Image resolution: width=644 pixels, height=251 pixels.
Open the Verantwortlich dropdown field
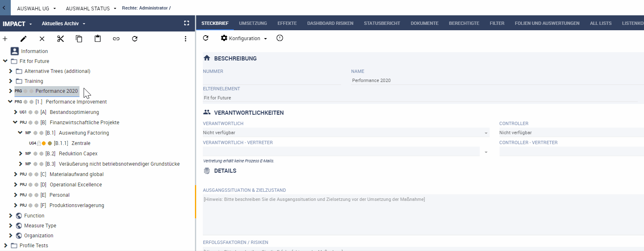(346, 133)
